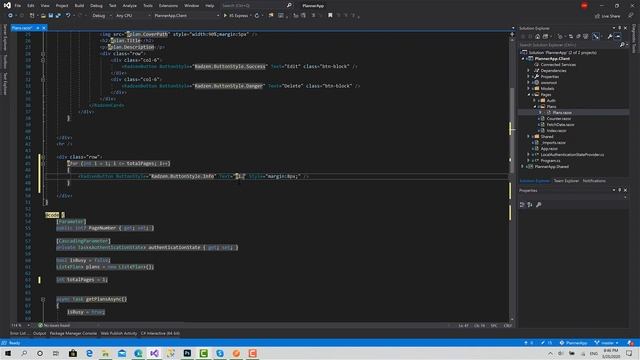Select LocalAuthenticationStateProvider.cs file
640x360 pixels.
(572, 155)
